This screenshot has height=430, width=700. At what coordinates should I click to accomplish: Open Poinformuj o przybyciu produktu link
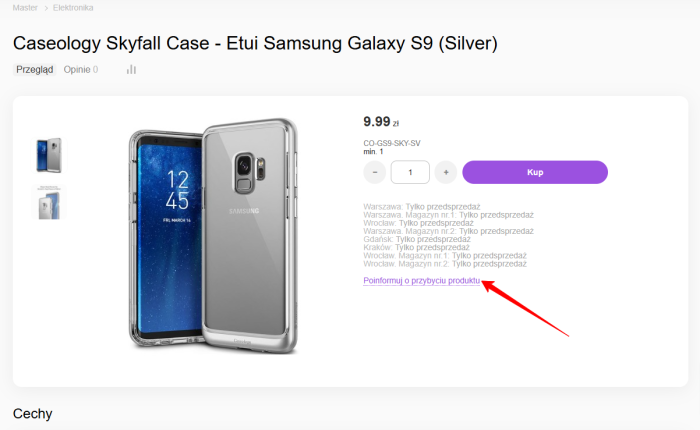pyautogui.click(x=421, y=281)
